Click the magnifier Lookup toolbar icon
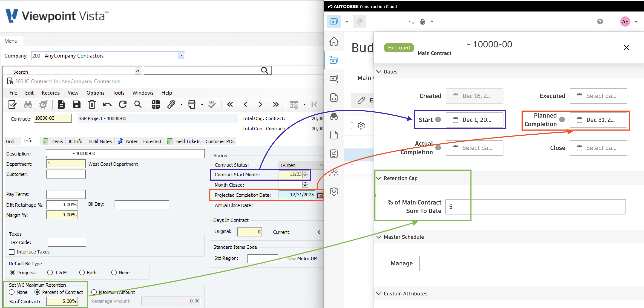The height and width of the screenshot is (308, 644). click(x=138, y=105)
